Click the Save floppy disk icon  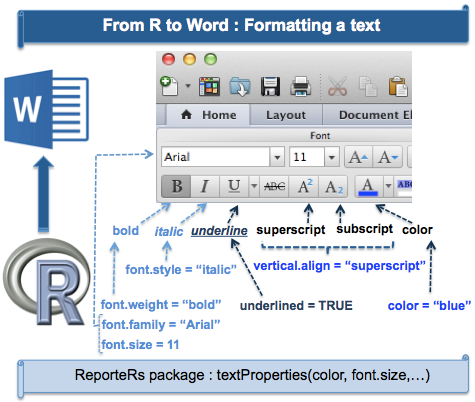click(270, 86)
